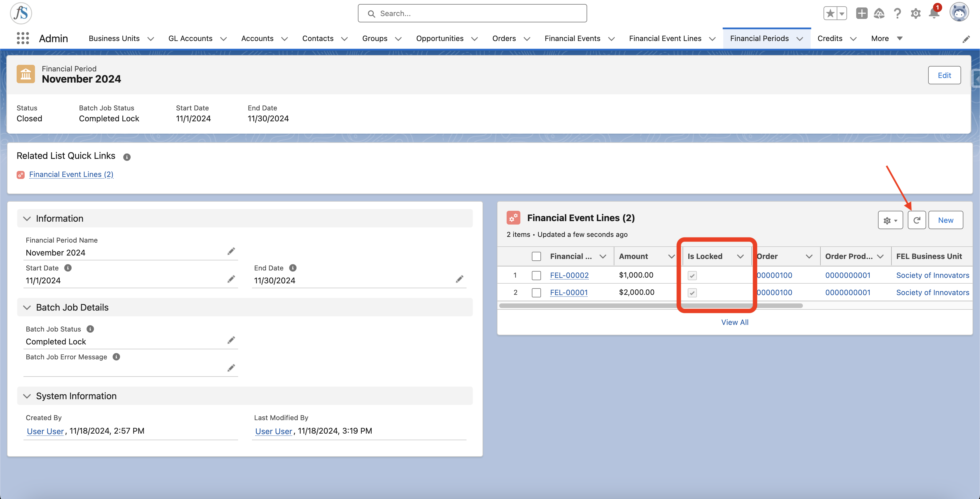Viewport: 980px width, 499px height.
Task: Open the Help question mark icon
Action: 897,13
